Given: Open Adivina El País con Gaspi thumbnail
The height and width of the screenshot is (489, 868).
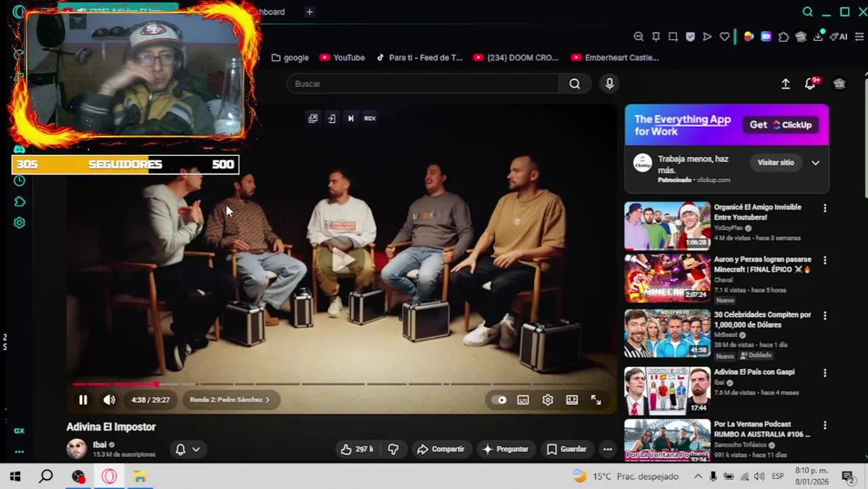Looking at the screenshot, I should (667, 391).
